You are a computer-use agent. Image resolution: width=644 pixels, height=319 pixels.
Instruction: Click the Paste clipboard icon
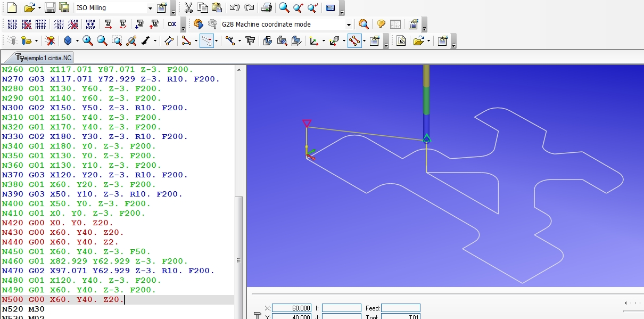217,8
